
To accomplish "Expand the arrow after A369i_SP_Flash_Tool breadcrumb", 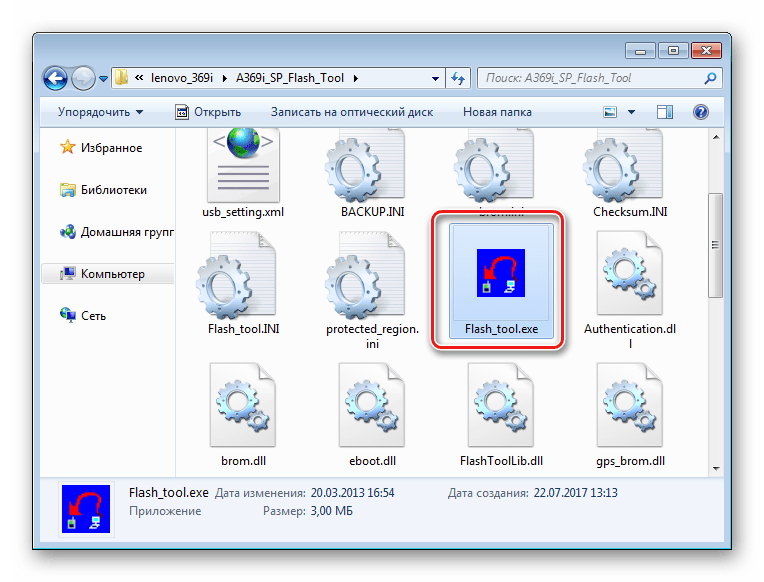I will (356, 78).
